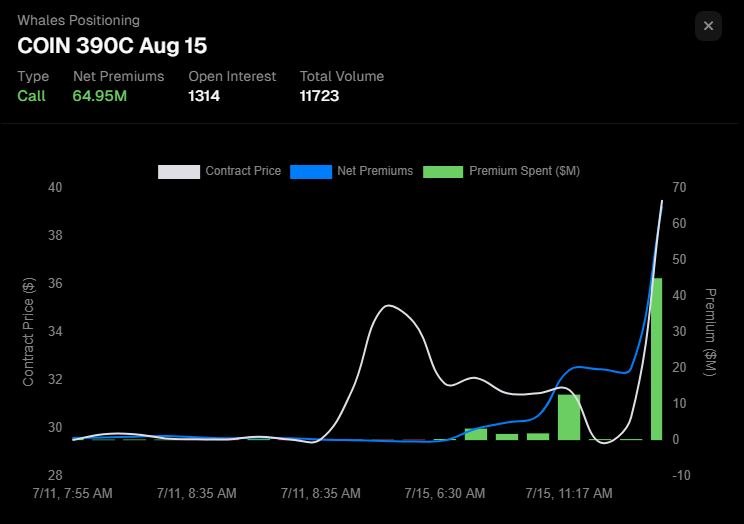Click the Contract Price ($) axis title

coord(28,332)
